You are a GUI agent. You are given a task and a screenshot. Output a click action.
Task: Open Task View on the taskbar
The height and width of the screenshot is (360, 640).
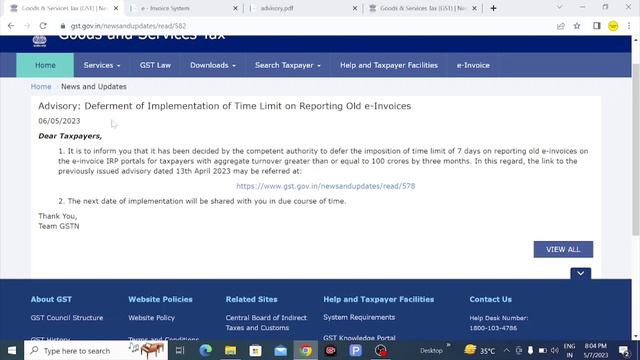click(x=180, y=350)
